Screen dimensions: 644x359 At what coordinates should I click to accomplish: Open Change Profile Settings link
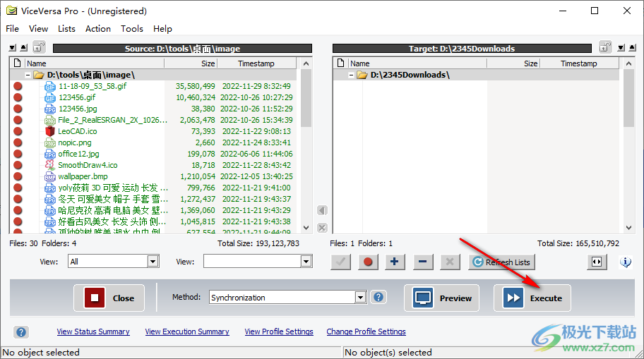[x=366, y=331]
